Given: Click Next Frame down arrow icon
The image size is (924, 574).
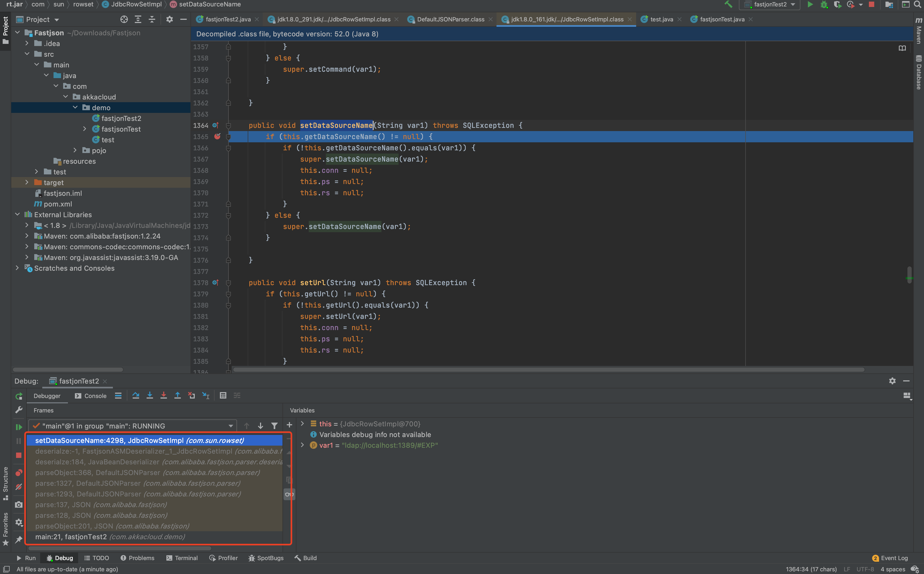Looking at the screenshot, I should pyautogui.click(x=260, y=426).
